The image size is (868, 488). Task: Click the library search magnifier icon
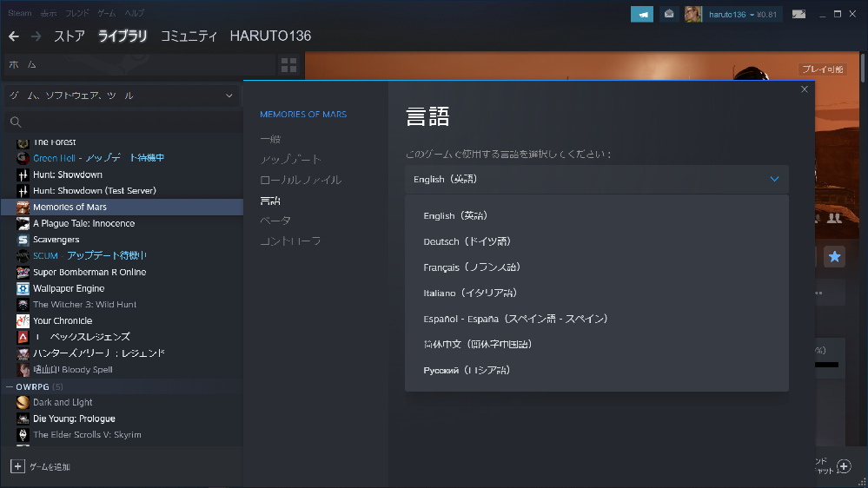[x=16, y=122]
